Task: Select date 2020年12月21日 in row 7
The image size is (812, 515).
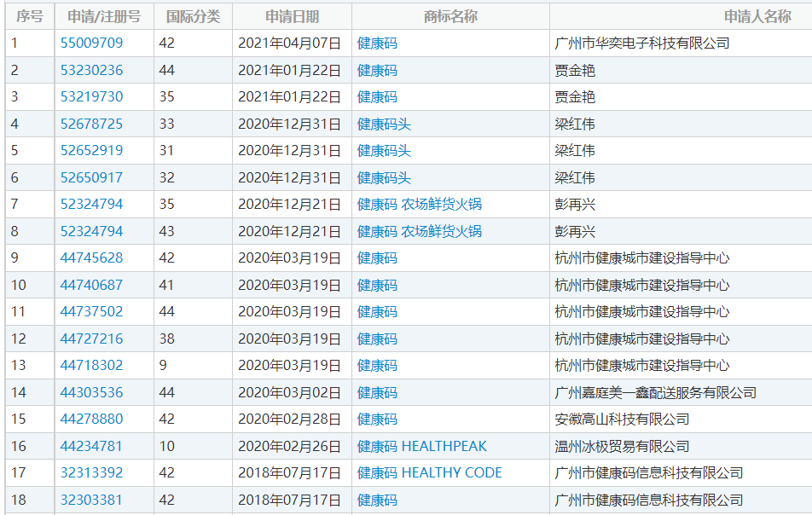Action: [x=289, y=205]
